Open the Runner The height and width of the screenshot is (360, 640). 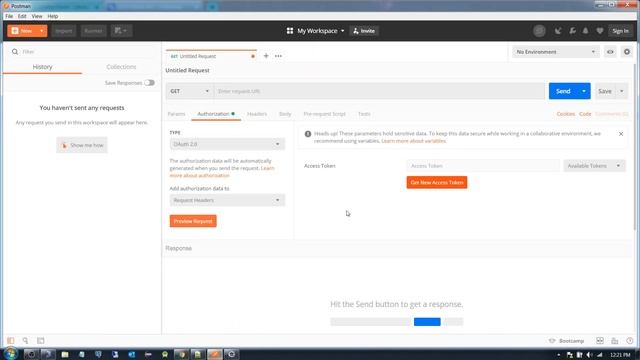(x=93, y=31)
